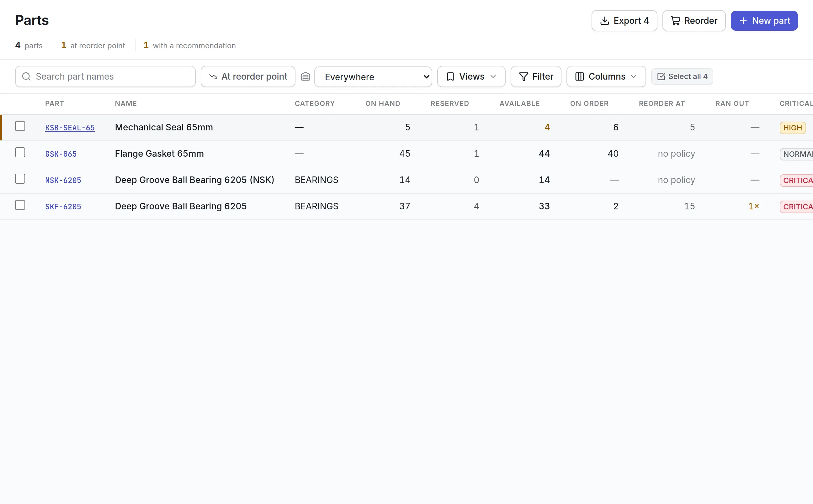Viewport: 813px width, 504px height.
Task: Click the CATEGORY column header
Action: click(315, 104)
